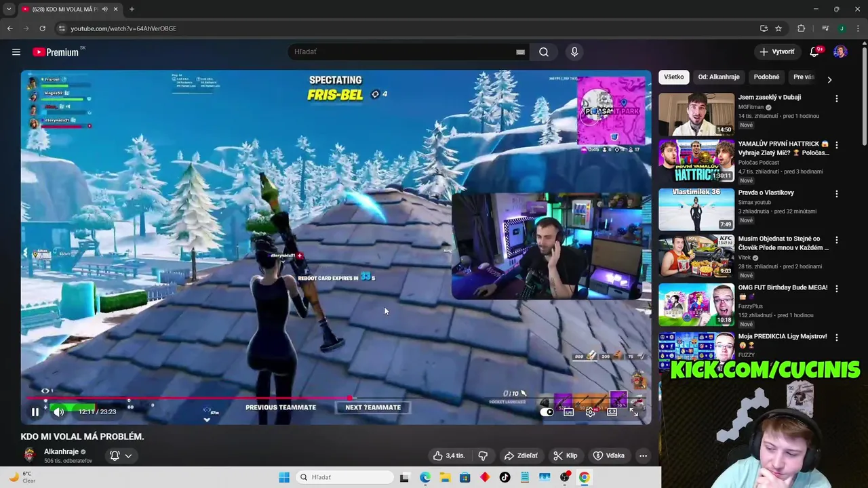Open the Pravda o Vlastíkovy thumbnail
868x488 pixels.
click(x=696, y=209)
